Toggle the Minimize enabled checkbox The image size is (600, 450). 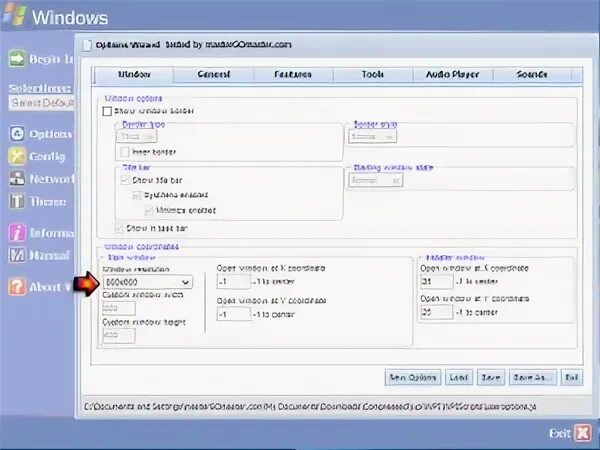coord(148,210)
